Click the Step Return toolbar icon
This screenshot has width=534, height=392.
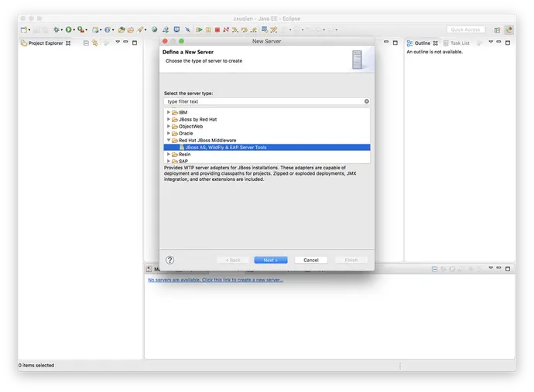click(x=254, y=30)
